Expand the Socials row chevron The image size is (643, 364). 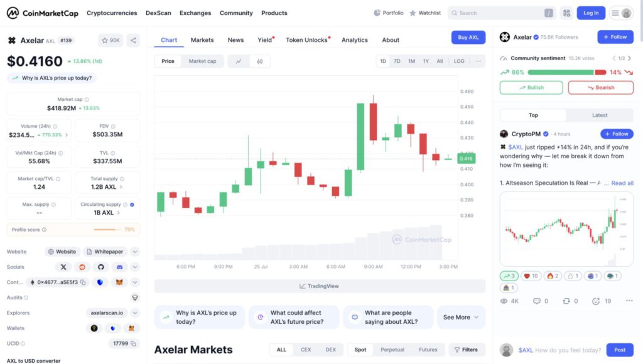click(135, 267)
